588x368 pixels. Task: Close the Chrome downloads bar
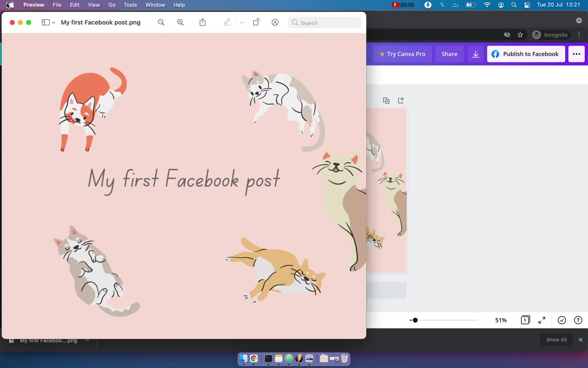point(580,340)
